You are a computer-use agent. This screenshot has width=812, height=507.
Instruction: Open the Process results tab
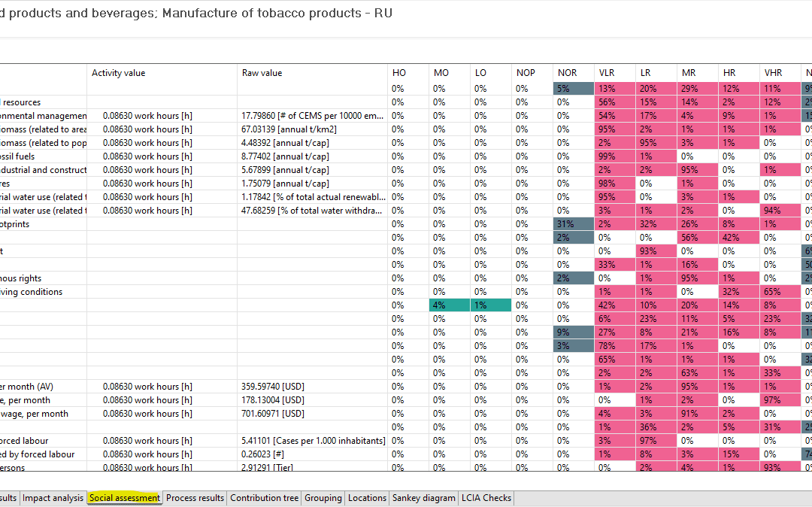195,498
